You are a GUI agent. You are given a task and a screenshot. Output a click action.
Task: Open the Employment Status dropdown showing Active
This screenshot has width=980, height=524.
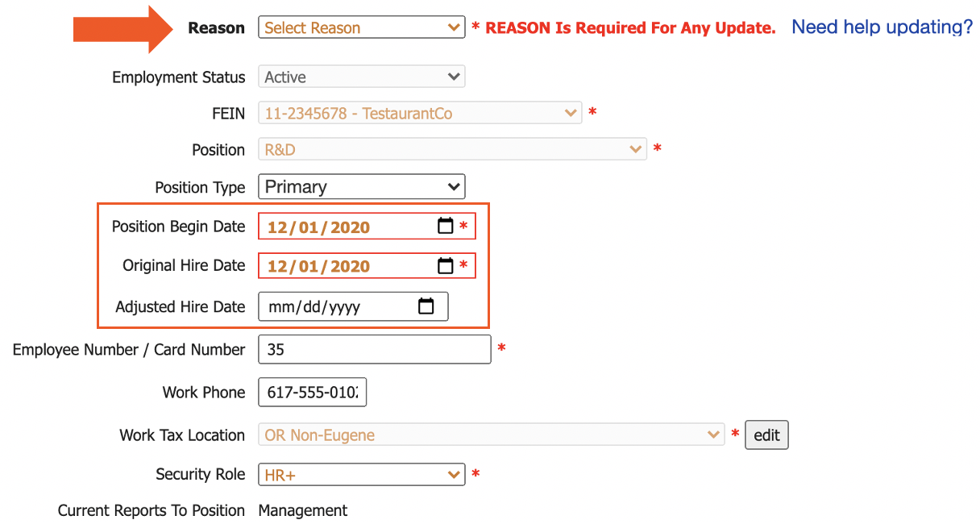click(x=361, y=76)
